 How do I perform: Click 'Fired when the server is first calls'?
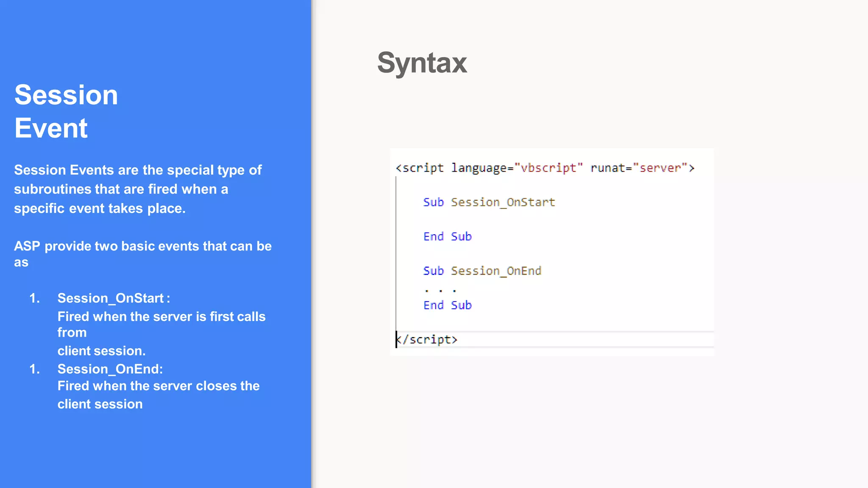click(161, 317)
